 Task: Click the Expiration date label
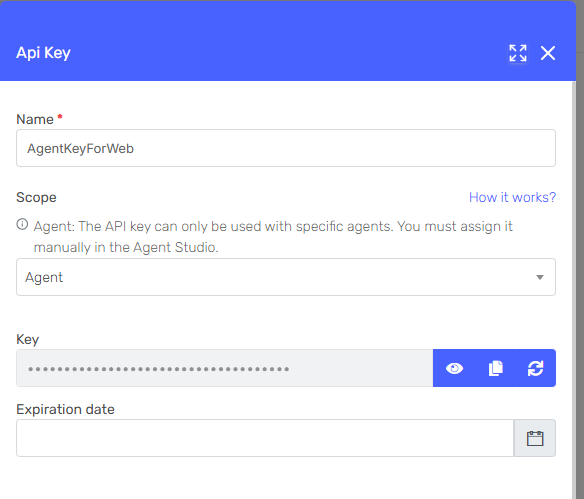[65, 409]
